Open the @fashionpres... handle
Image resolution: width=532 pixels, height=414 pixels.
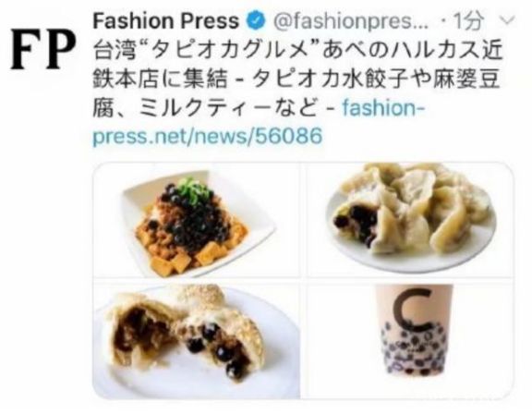pyautogui.click(x=351, y=22)
